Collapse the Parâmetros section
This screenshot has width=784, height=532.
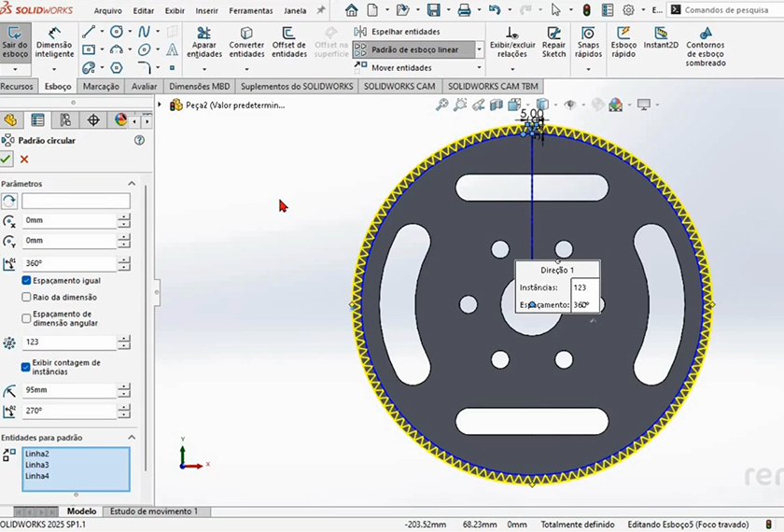(132, 184)
